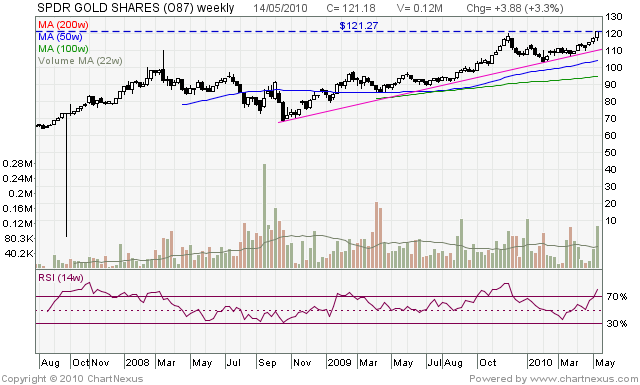The height and width of the screenshot is (385, 640).
Task: Click the 80 price axis label
Action: pos(611,102)
